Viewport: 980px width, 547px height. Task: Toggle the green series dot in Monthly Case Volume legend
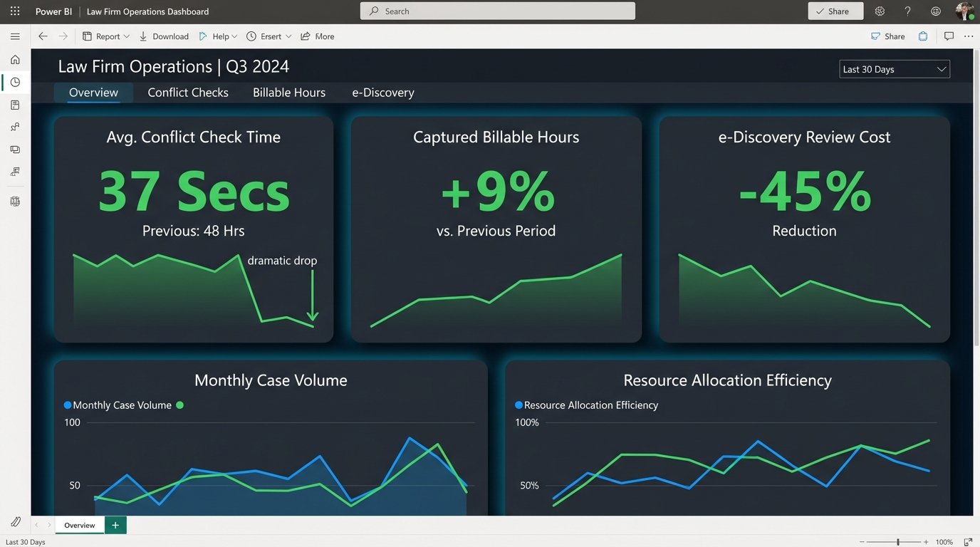(179, 405)
